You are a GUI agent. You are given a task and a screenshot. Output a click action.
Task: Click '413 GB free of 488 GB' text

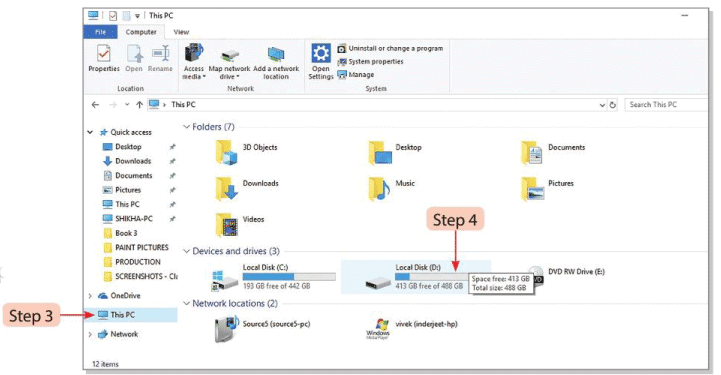tap(429, 286)
